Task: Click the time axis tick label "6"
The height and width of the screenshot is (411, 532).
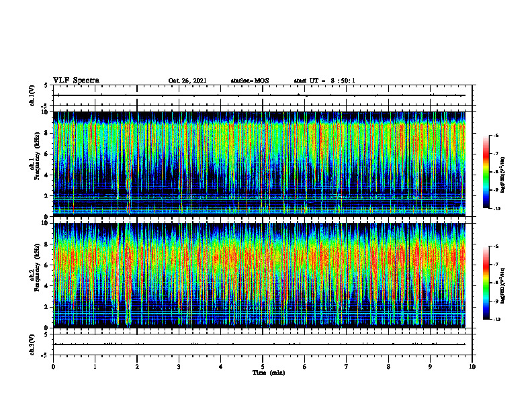Action: 305,367
